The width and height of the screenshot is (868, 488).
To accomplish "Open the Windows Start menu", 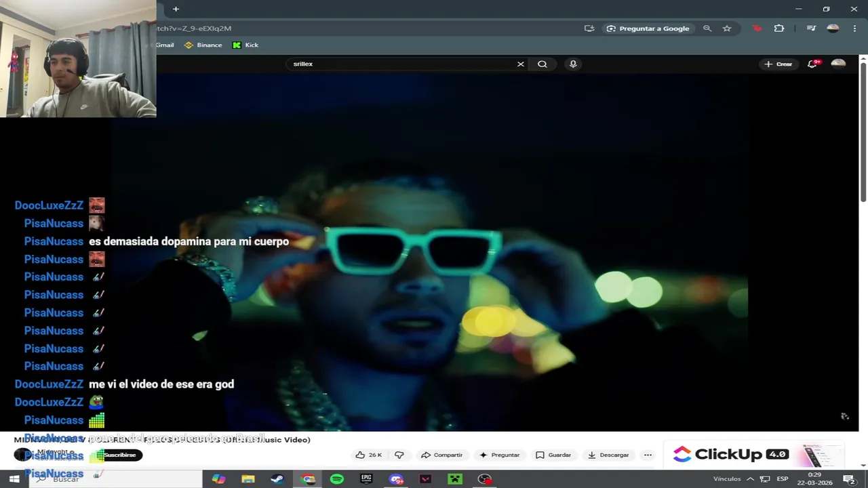I will pyautogui.click(x=14, y=479).
